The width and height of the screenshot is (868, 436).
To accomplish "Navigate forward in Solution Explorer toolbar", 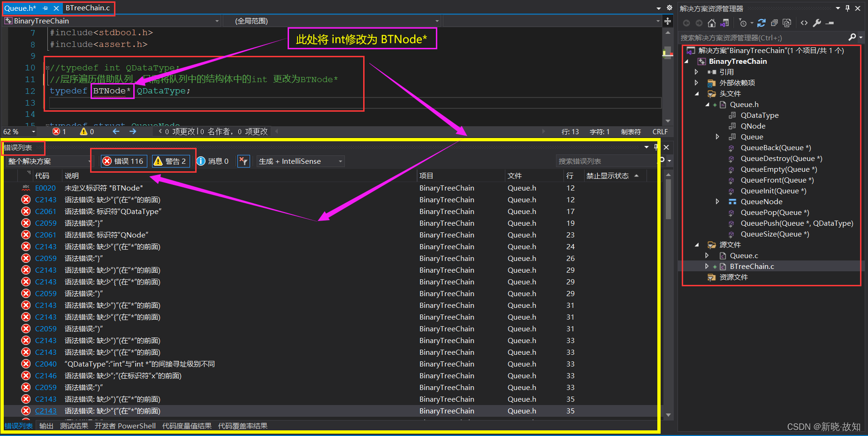I will 699,23.
